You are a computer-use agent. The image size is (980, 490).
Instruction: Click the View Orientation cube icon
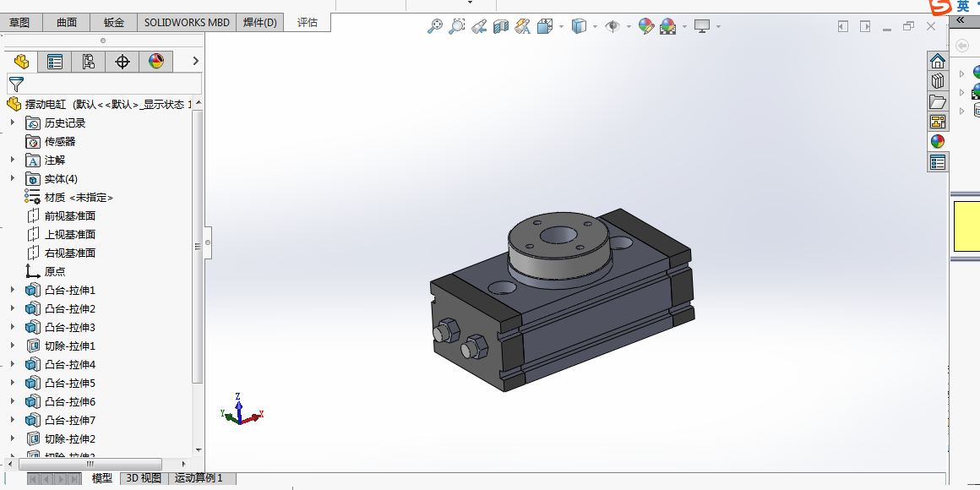click(545, 26)
